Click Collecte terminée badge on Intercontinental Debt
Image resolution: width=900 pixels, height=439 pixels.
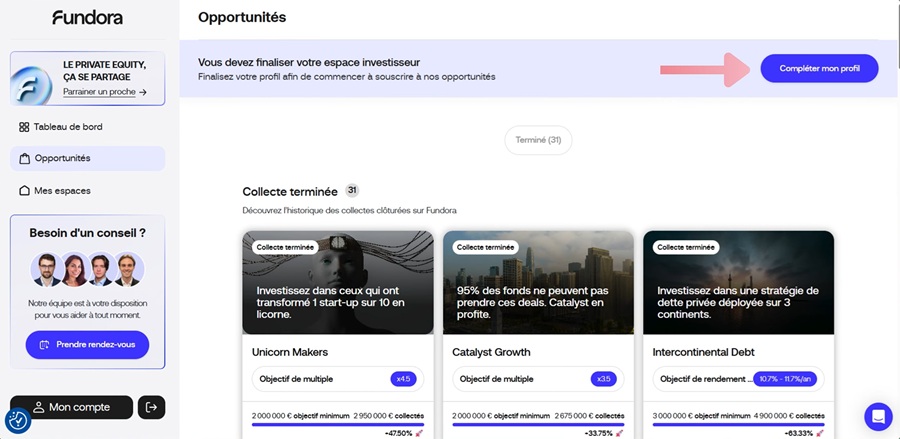click(x=686, y=247)
